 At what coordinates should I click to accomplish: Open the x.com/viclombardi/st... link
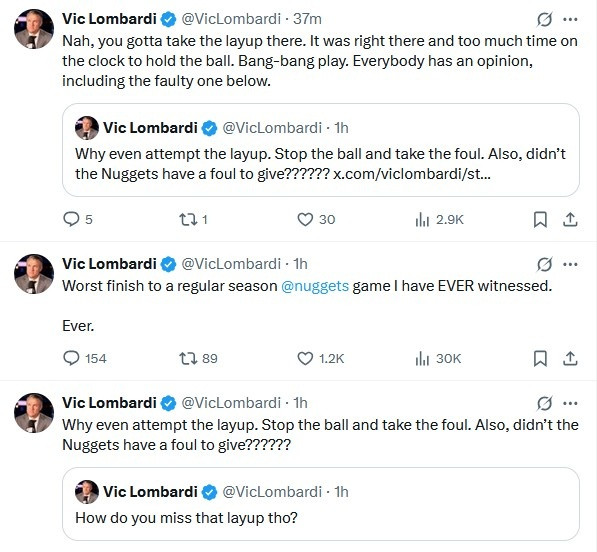point(412,174)
